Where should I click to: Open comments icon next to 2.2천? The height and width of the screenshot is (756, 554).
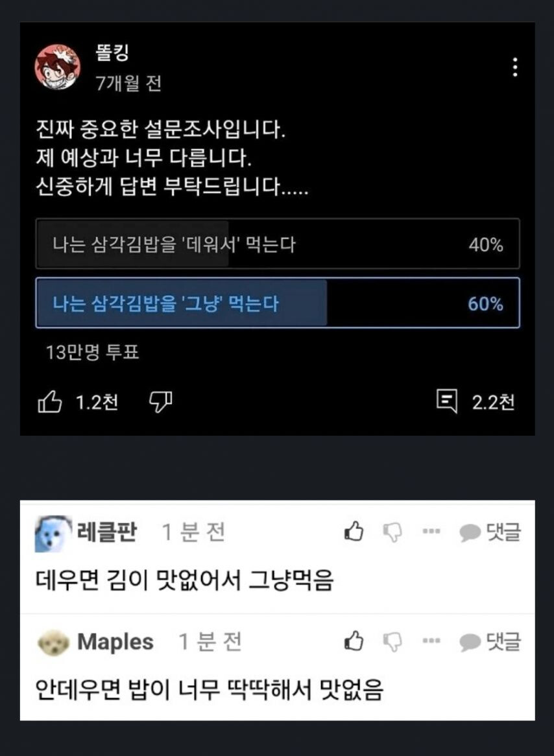(x=446, y=401)
